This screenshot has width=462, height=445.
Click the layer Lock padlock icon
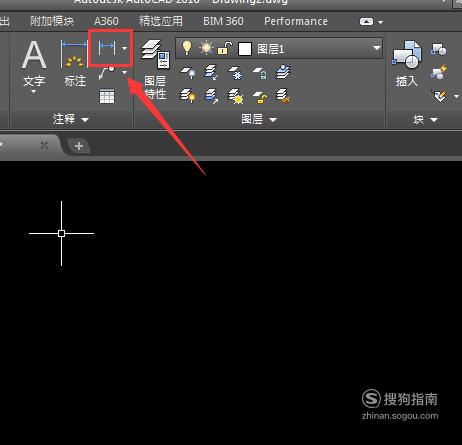259,72
